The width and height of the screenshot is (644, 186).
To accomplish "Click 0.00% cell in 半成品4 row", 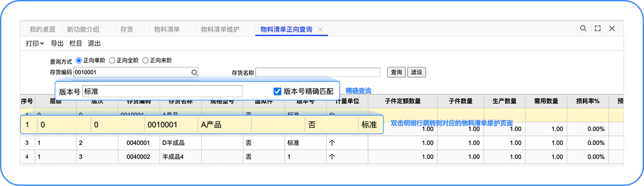I will click(x=588, y=156).
